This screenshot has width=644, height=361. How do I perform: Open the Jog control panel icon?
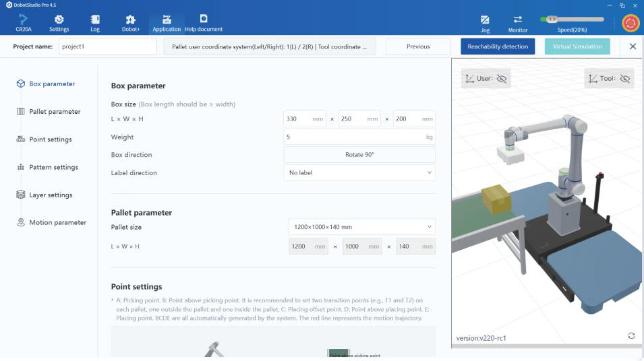[485, 20]
